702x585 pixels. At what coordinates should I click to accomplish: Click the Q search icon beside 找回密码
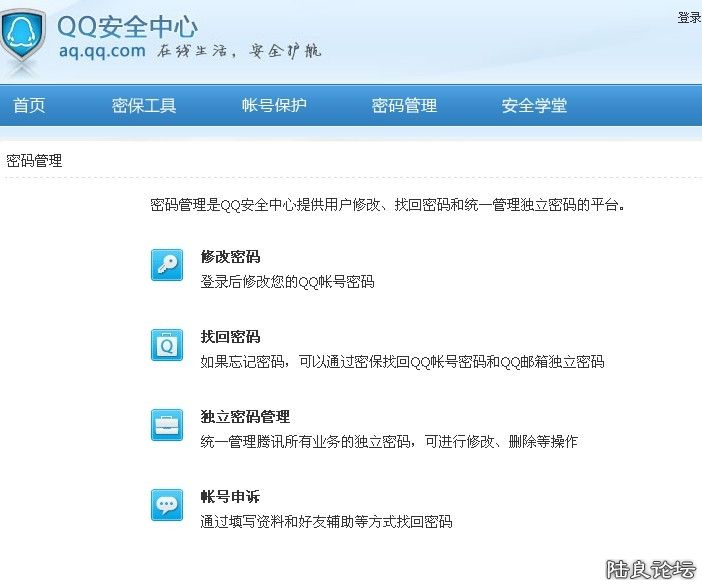(167, 345)
